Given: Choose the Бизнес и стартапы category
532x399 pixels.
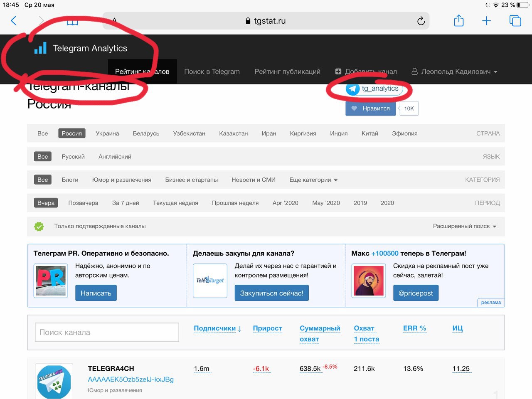Looking at the screenshot, I should 192,180.
